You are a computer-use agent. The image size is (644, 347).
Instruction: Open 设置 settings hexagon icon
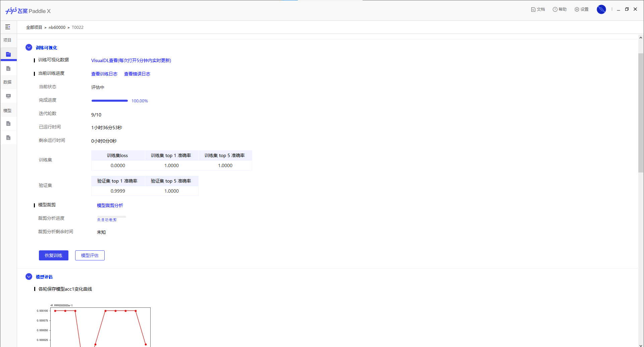(577, 9)
